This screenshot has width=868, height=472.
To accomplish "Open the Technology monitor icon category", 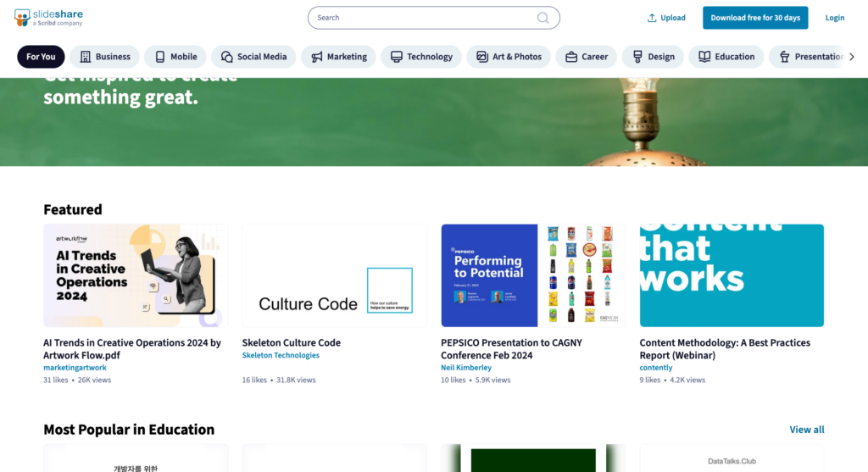I will [397, 57].
